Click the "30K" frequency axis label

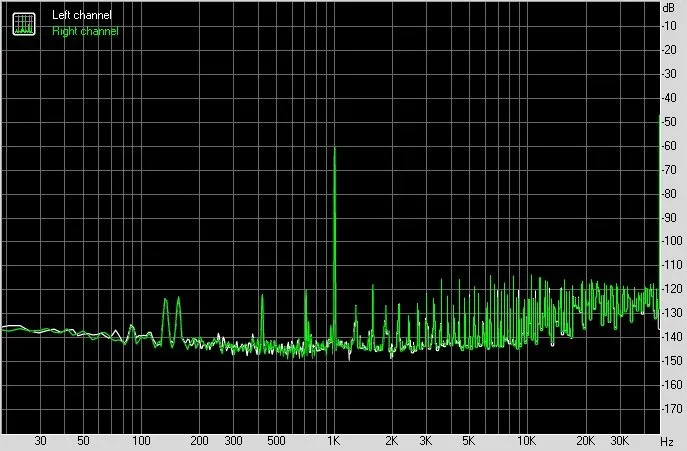620,440
